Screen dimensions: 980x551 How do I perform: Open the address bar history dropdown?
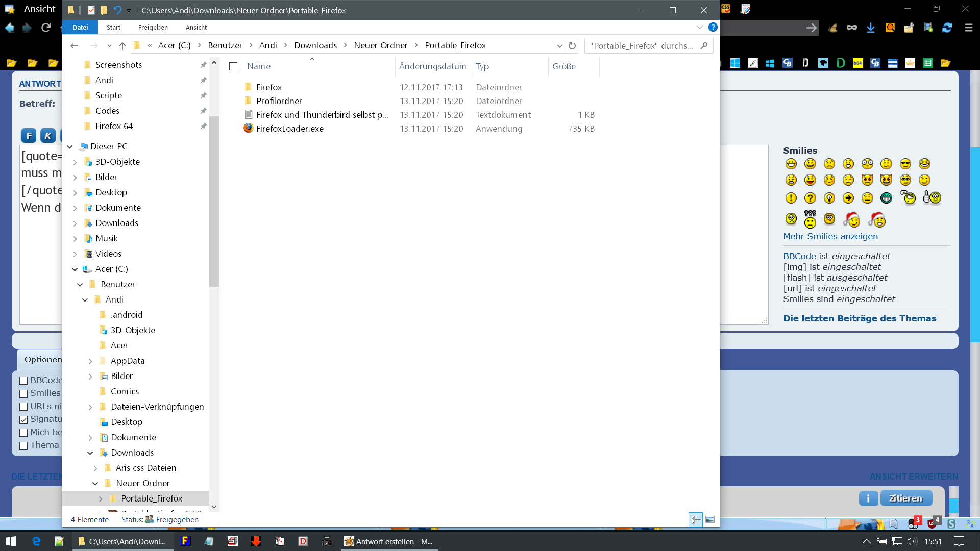tap(559, 46)
